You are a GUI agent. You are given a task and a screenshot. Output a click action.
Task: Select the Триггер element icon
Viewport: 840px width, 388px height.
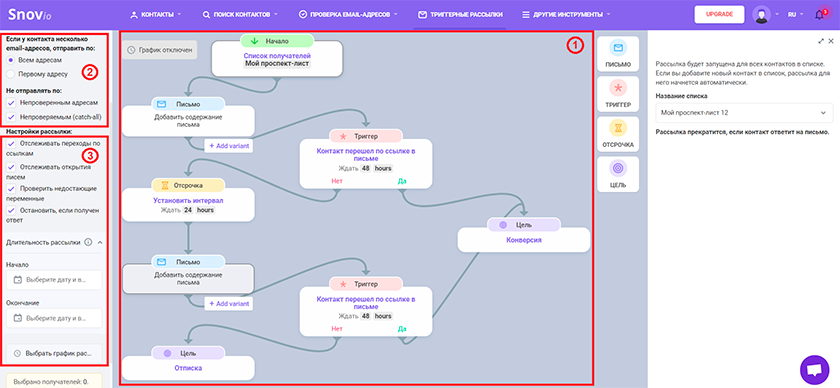coord(618,88)
